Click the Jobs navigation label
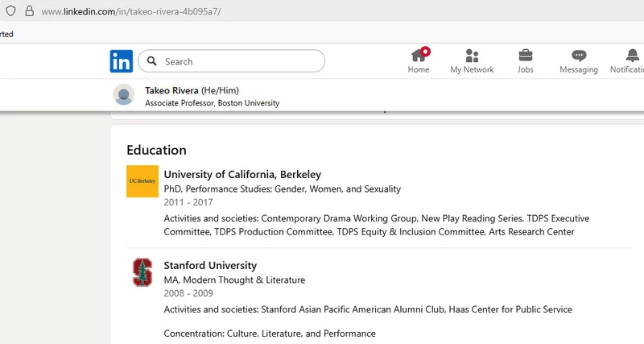 point(526,69)
